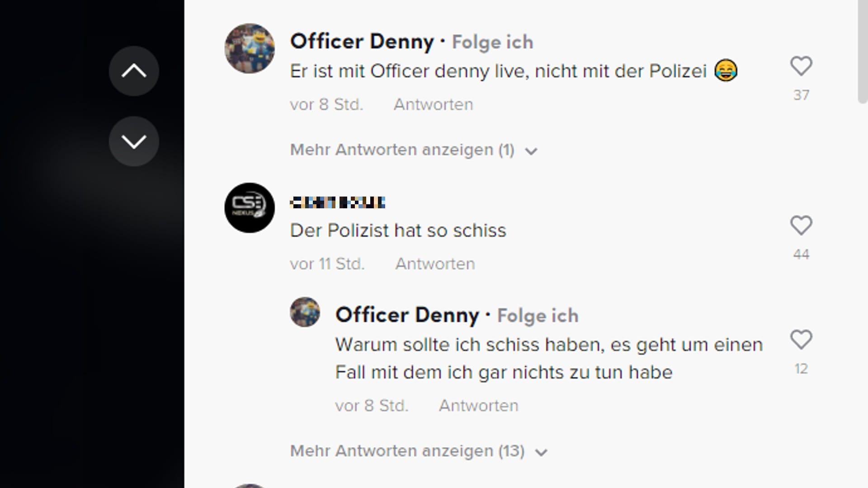Click the heart icon on second comment
868x488 pixels.
pyautogui.click(x=802, y=225)
